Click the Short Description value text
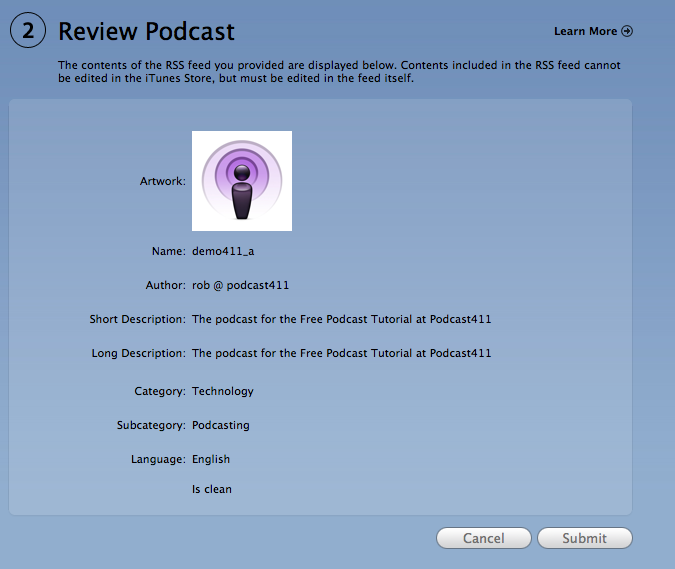 pyautogui.click(x=341, y=319)
